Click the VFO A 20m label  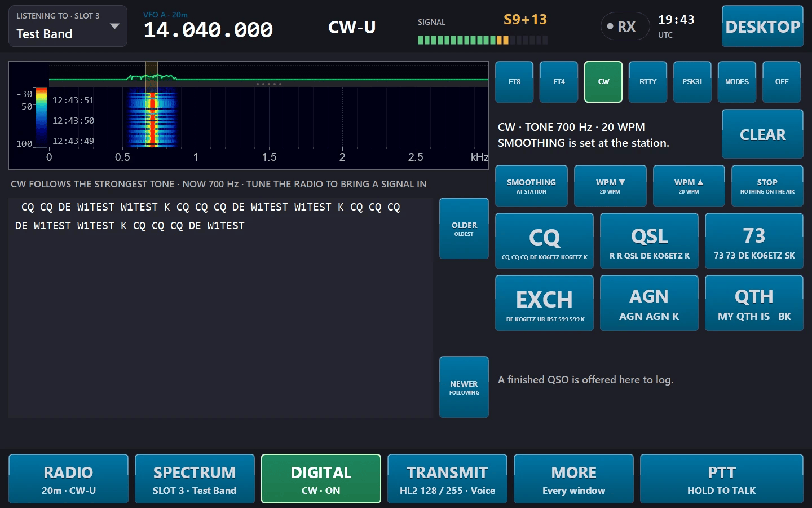[165, 15]
